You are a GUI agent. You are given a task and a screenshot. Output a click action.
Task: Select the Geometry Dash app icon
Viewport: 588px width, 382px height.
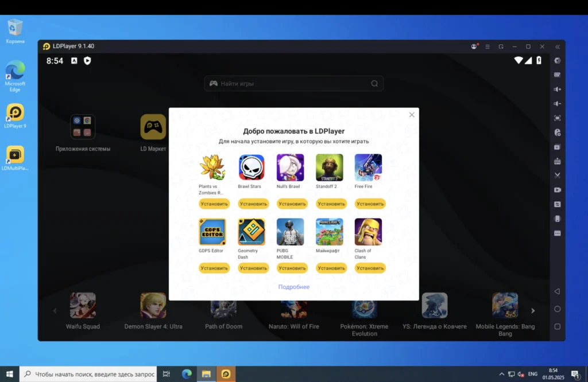pyautogui.click(x=252, y=232)
